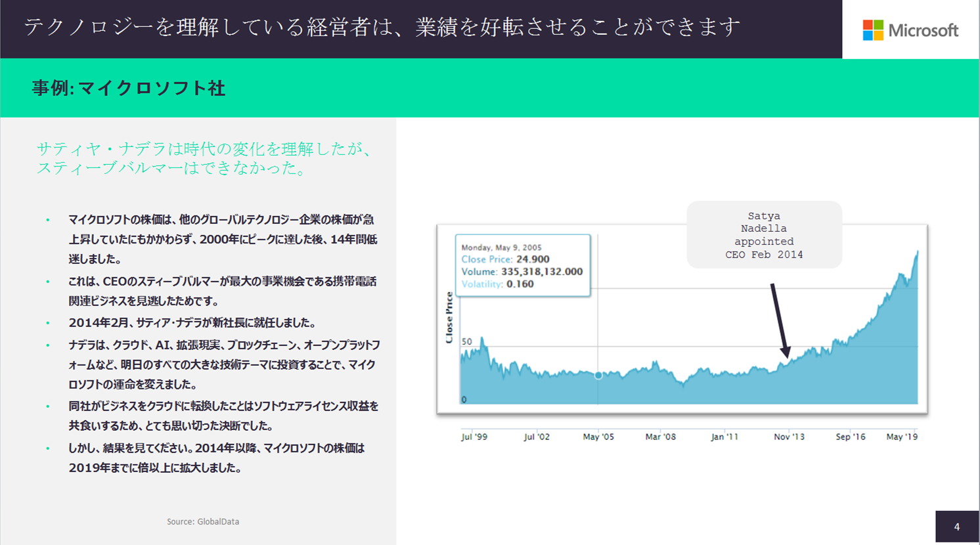Screen dimensions: 980x545
Task: Click the May '19 x-axis label
Action: (902, 437)
